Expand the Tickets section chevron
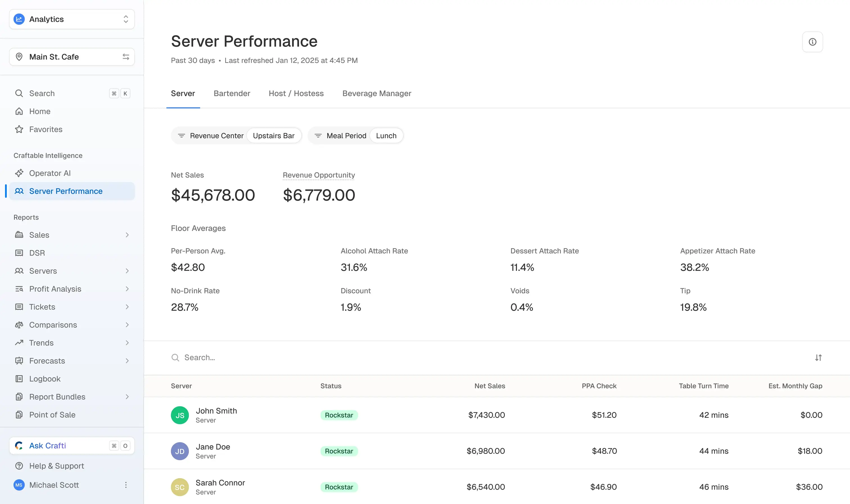This screenshot has height=504, width=850. pos(127,307)
